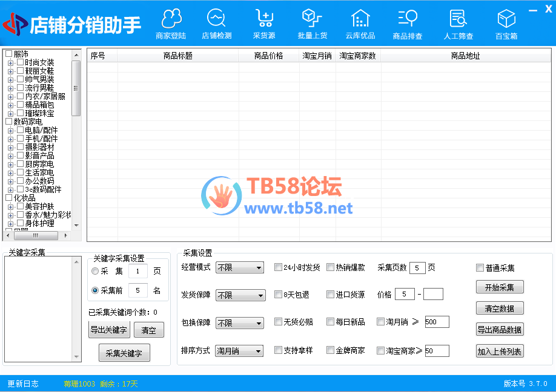
Task: Click the category tree scroll-down arrow
Action: pyautogui.click(x=76, y=225)
